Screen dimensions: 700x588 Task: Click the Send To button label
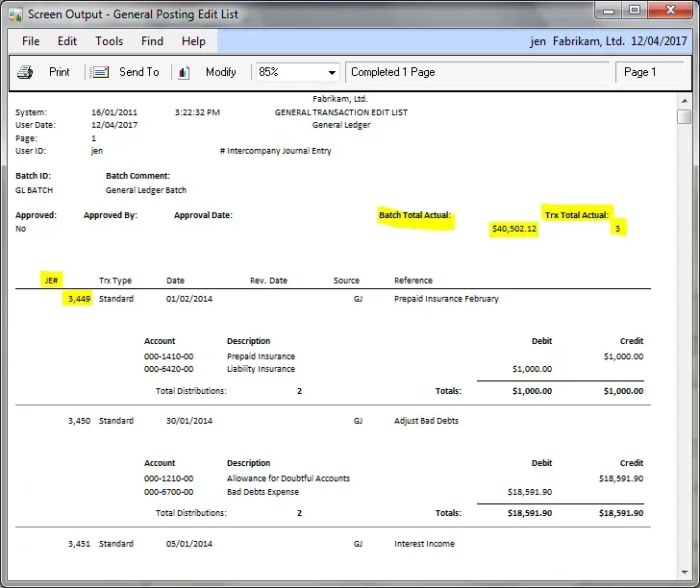click(x=139, y=72)
